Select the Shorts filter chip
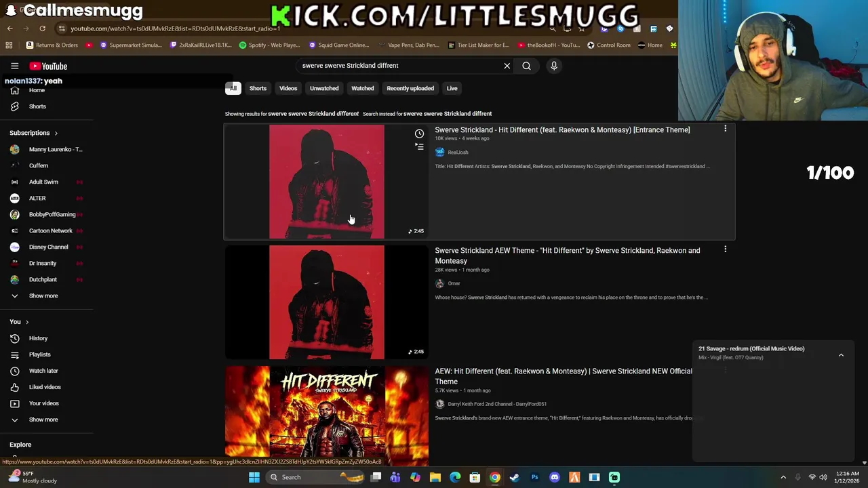Image resolution: width=868 pixels, height=488 pixels. 258,88
